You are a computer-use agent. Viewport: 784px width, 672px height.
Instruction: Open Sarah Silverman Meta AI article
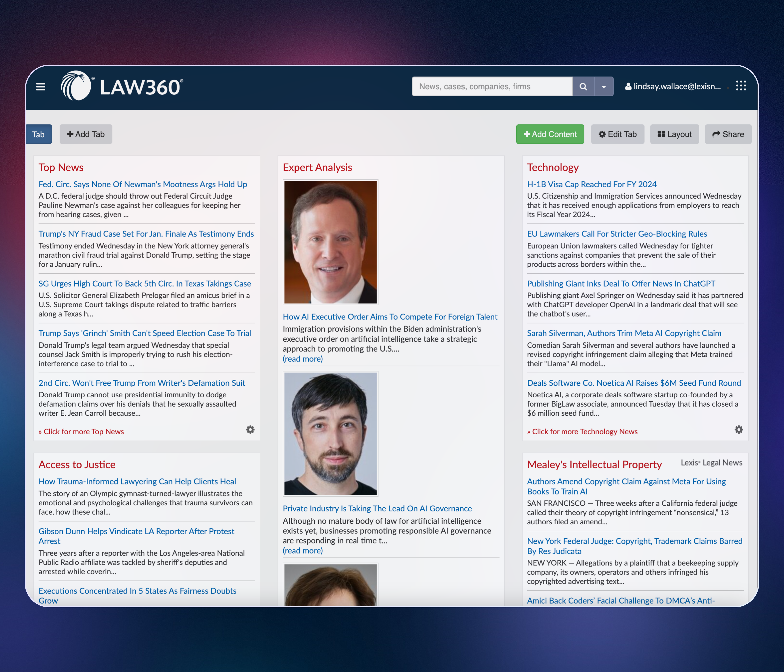[x=624, y=333]
